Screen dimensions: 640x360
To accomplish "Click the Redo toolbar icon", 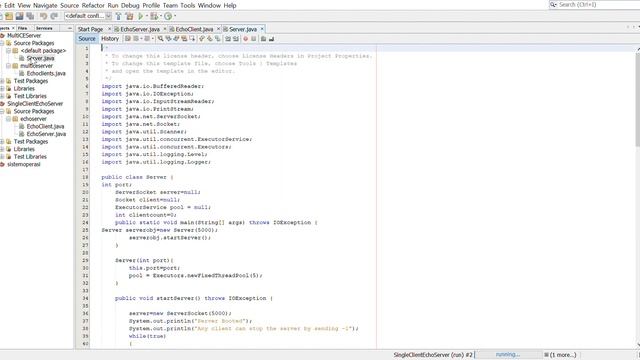I will [54, 16].
